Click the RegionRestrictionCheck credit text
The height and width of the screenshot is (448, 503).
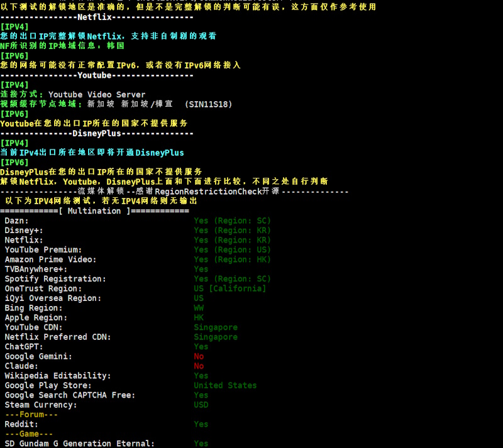click(x=207, y=192)
